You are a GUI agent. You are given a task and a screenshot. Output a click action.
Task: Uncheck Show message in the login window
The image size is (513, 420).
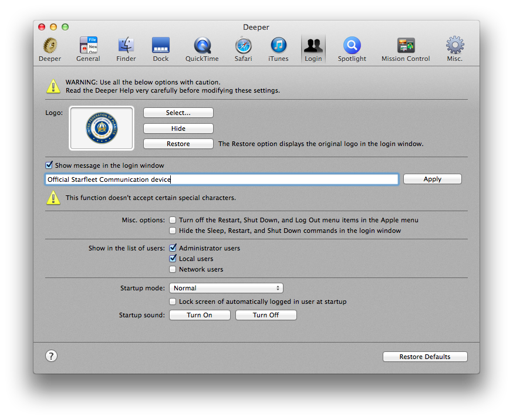(49, 165)
